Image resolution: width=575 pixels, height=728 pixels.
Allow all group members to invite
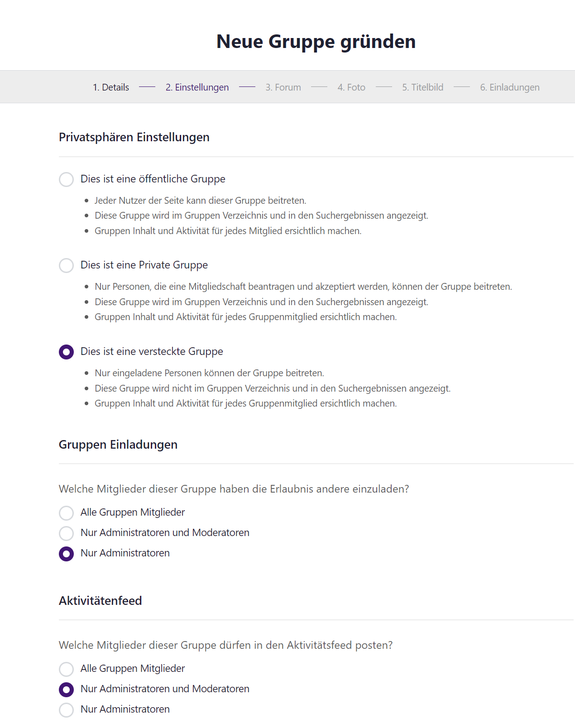coord(66,513)
